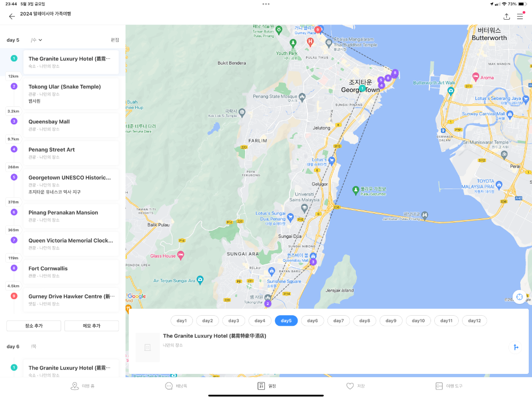Viewport: 532px width, 399px height.
Task: Tap Sunway Carnival Mall shopping pin
Action: [x=510, y=115]
